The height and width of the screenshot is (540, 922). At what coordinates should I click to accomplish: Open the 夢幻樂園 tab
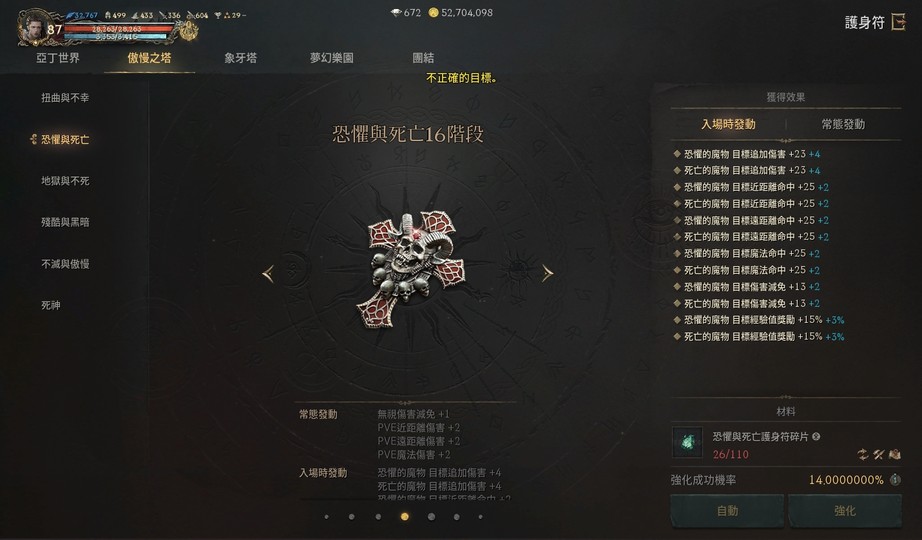pyautogui.click(x=332, y=58)
